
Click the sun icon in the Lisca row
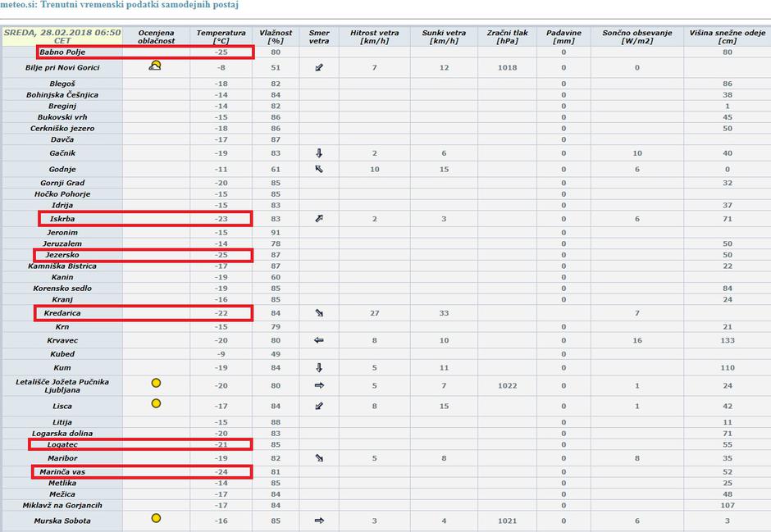click(x=156, y=403)
